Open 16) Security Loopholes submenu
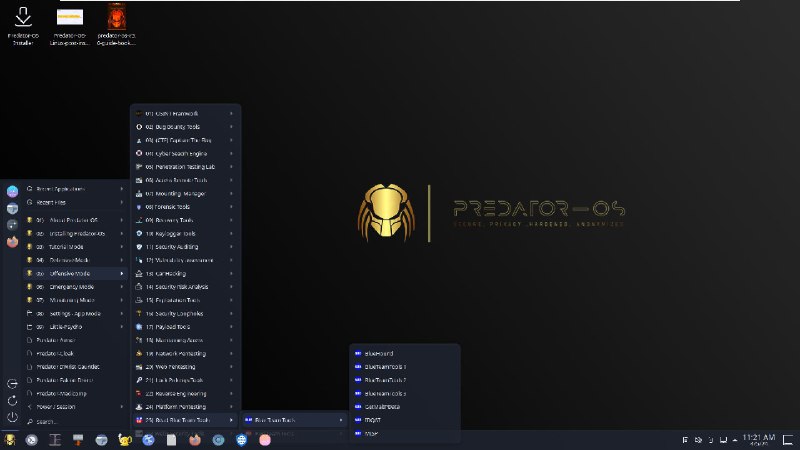 pyautogui.click(x=185, y=313)
